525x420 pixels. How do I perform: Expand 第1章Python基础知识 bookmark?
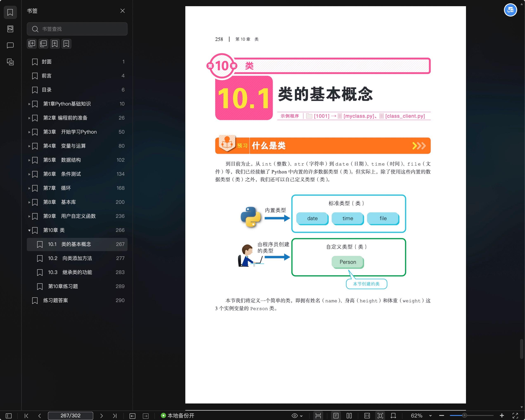coord(29,104)
